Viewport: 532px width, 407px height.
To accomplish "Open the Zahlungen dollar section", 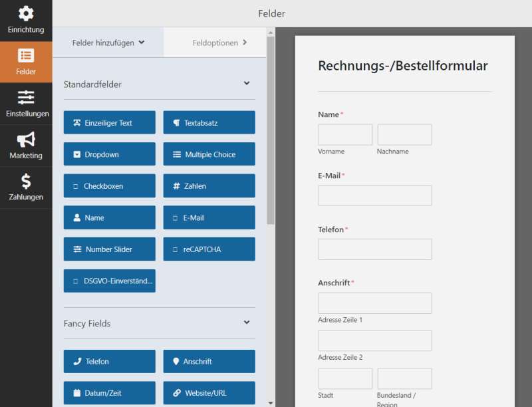I will [x=26, y=188].
